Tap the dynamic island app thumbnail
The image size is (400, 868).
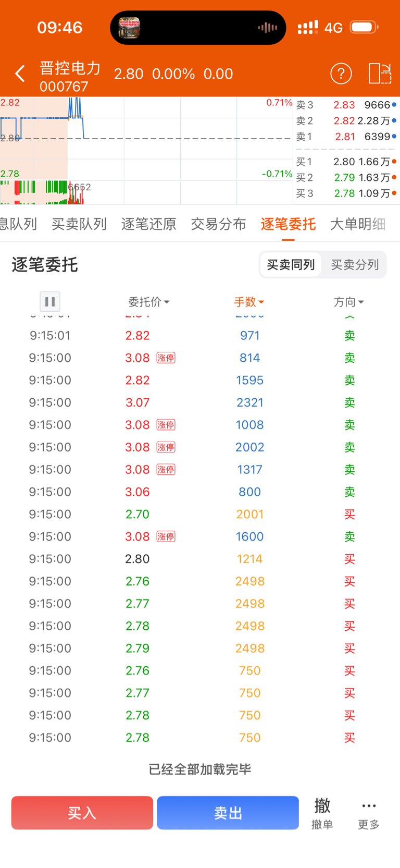129,28
